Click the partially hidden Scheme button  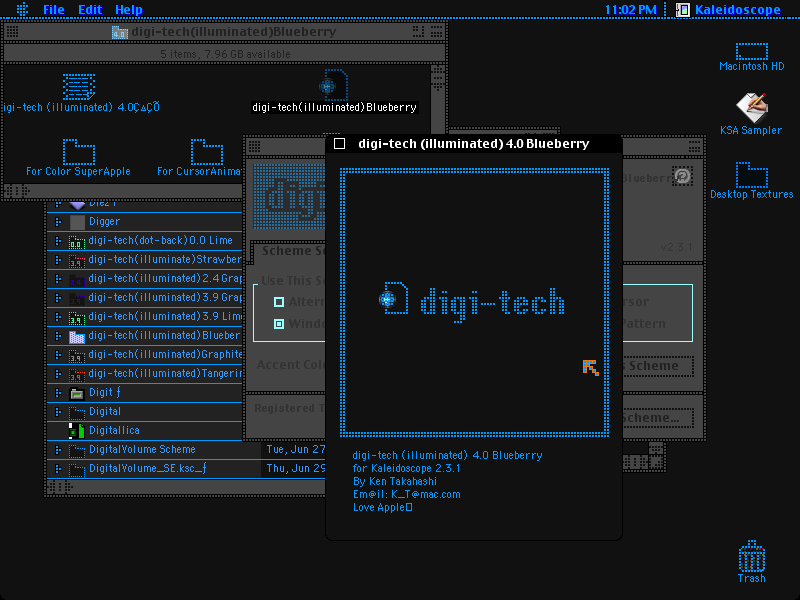pyautogui.click(x=658, y=366)
